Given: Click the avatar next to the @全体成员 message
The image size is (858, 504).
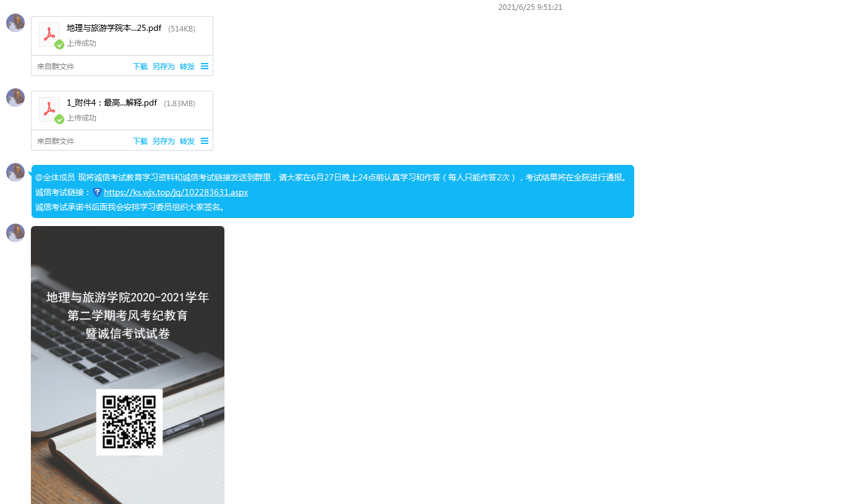Looking at the screenshot, I should pyautogui.click(x=15, y=172).
